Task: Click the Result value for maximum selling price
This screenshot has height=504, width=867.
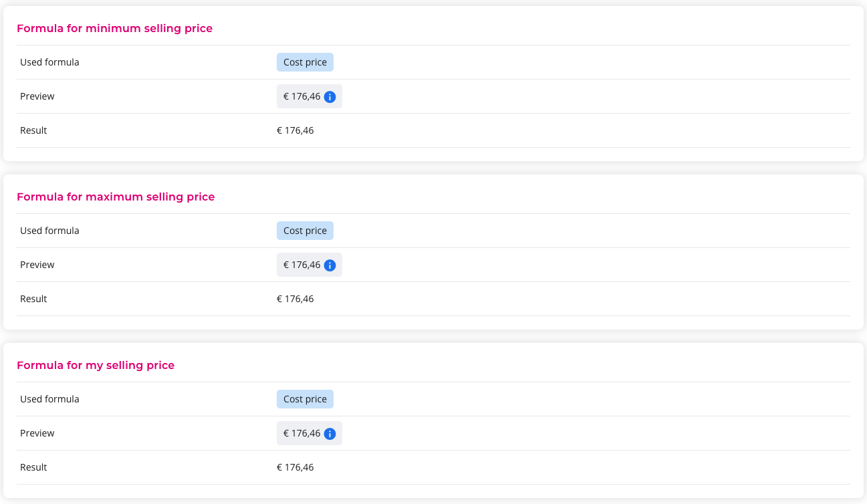Action: pyautogui.click(x=295, y=299)
